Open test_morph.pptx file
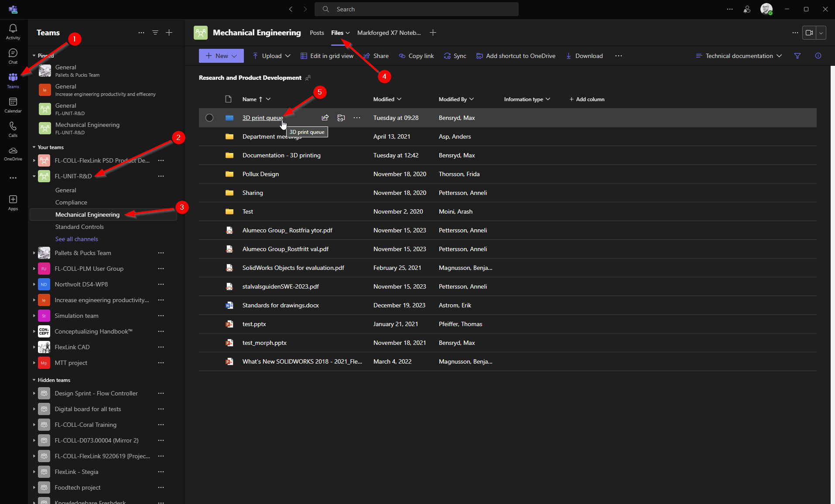The image size is (835, 504). point(264,343)
